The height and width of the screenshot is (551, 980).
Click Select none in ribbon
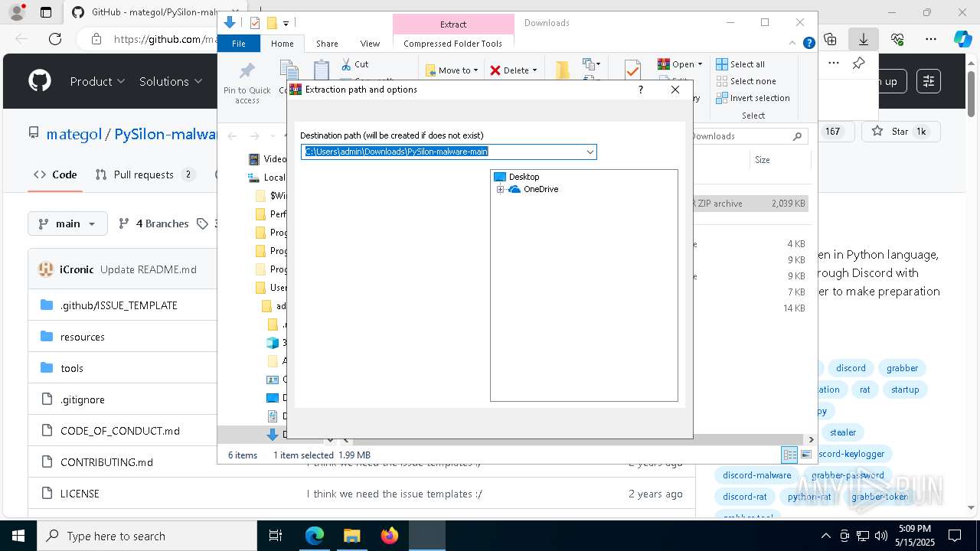(746, 81)
